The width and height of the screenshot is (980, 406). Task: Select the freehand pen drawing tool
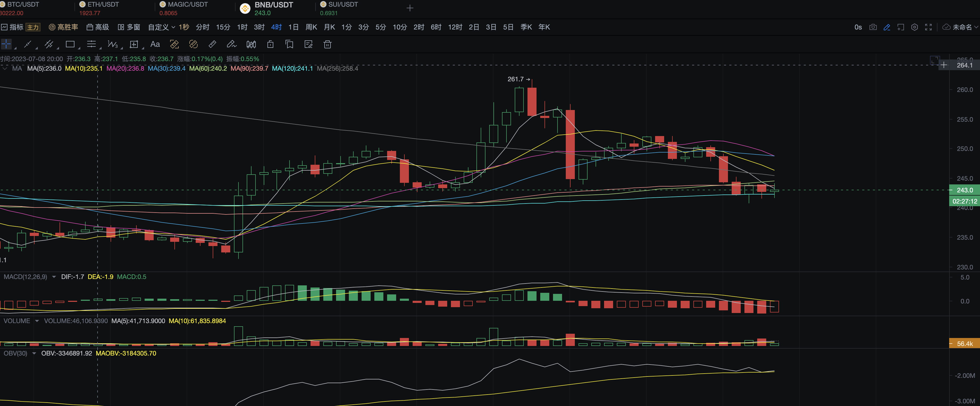point(231,44)
